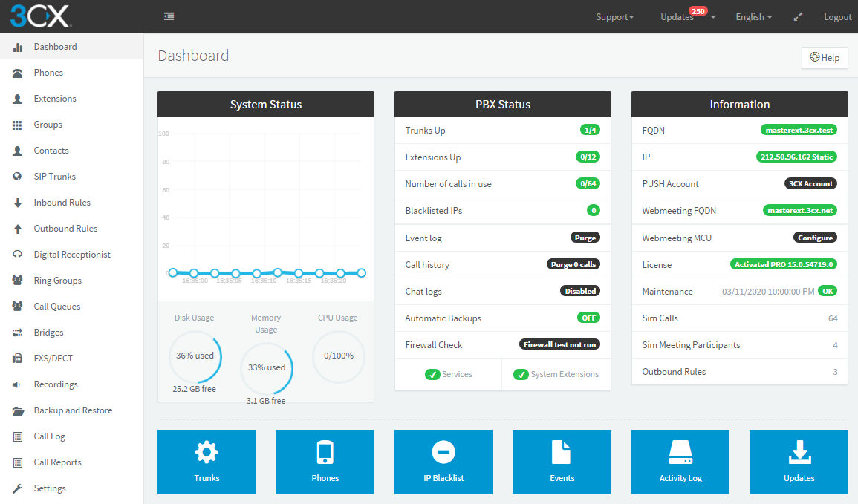This screenshot has width=858, height=504.
Task: Open the English language dropdown
Action: tap(753, 17)
